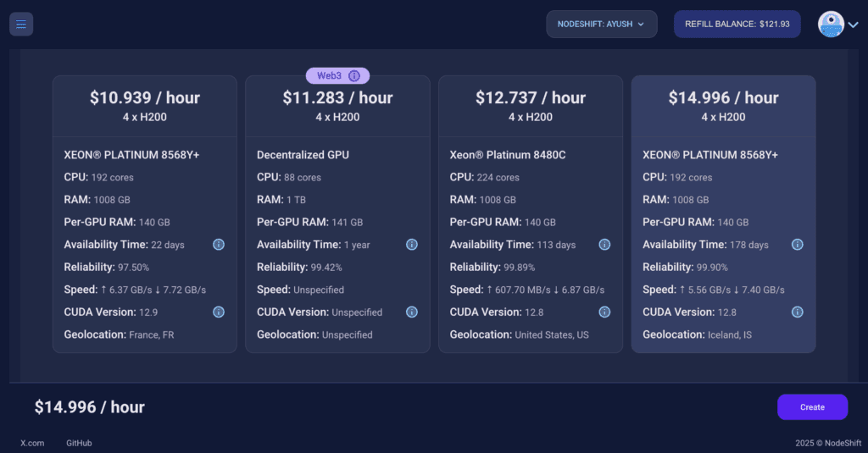Open the hamburger menu icon

point(21,24)
